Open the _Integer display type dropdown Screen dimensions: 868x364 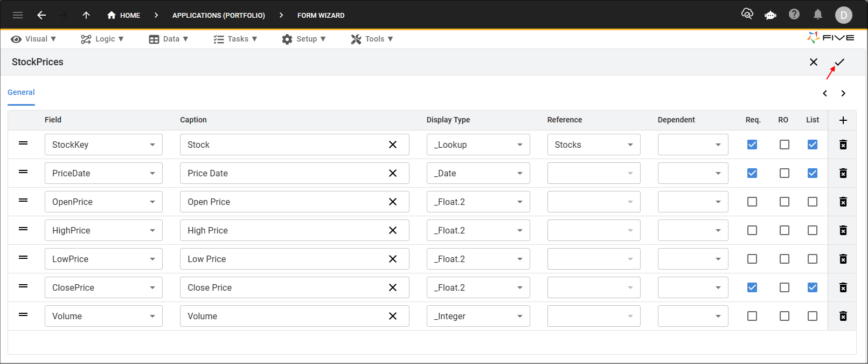(x=478, y=316)
